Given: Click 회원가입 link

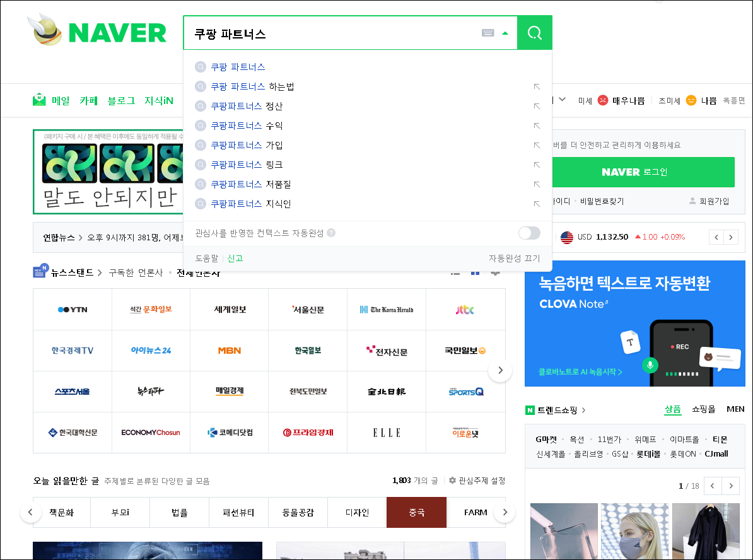Looking at the screenshot, I should [x=709, y=201].
